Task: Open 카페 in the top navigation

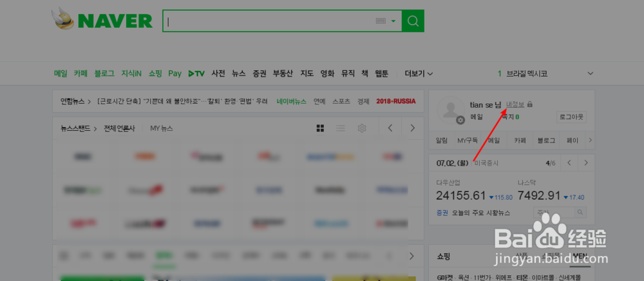Action: tap(80, 73)
